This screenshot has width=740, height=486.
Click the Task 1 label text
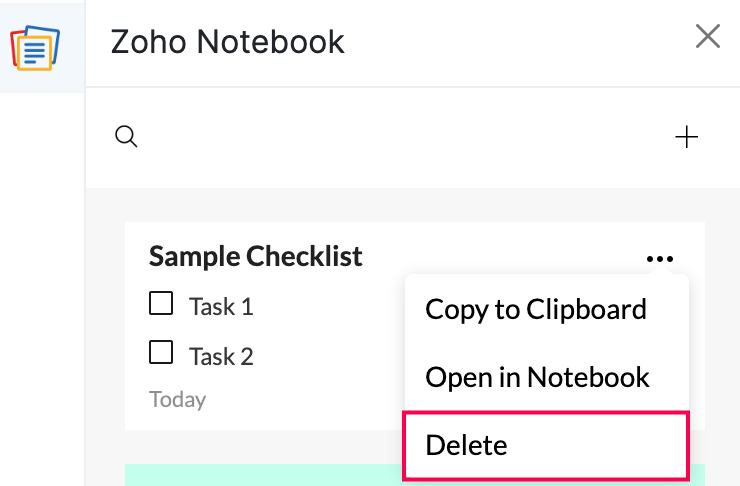221,306
